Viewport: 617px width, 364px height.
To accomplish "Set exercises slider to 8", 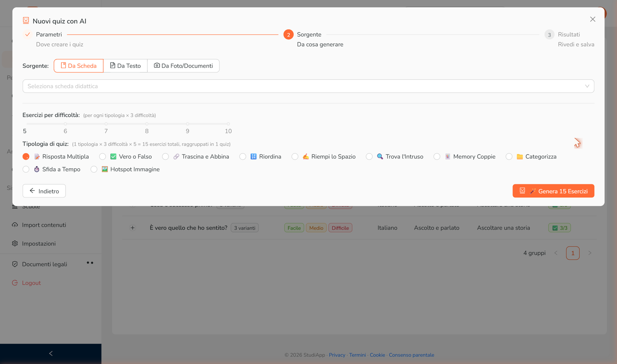I will (x=147, y=124).
